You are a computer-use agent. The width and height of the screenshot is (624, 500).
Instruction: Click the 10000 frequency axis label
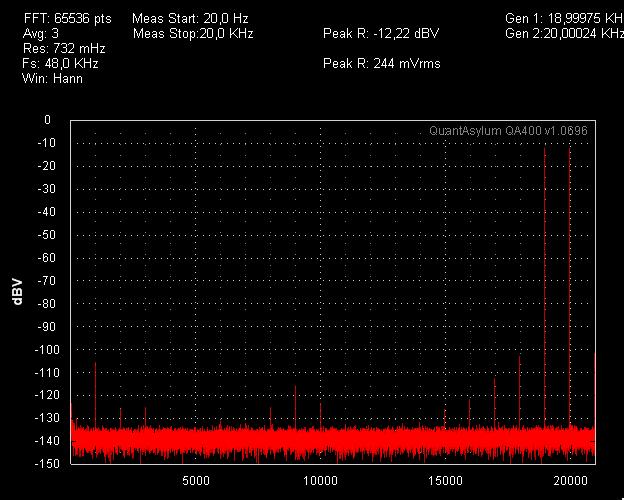coord(320,481)
